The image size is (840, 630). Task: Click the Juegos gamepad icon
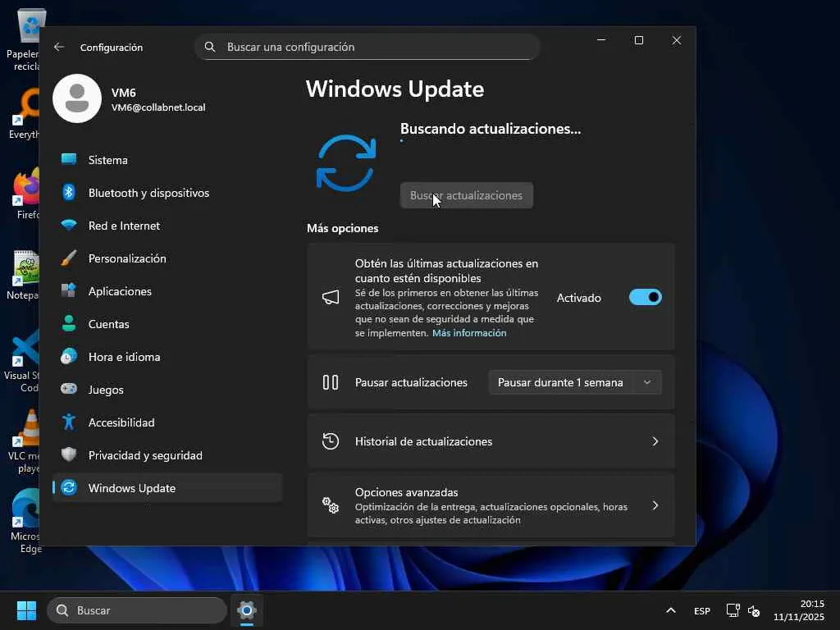point(69,389)
